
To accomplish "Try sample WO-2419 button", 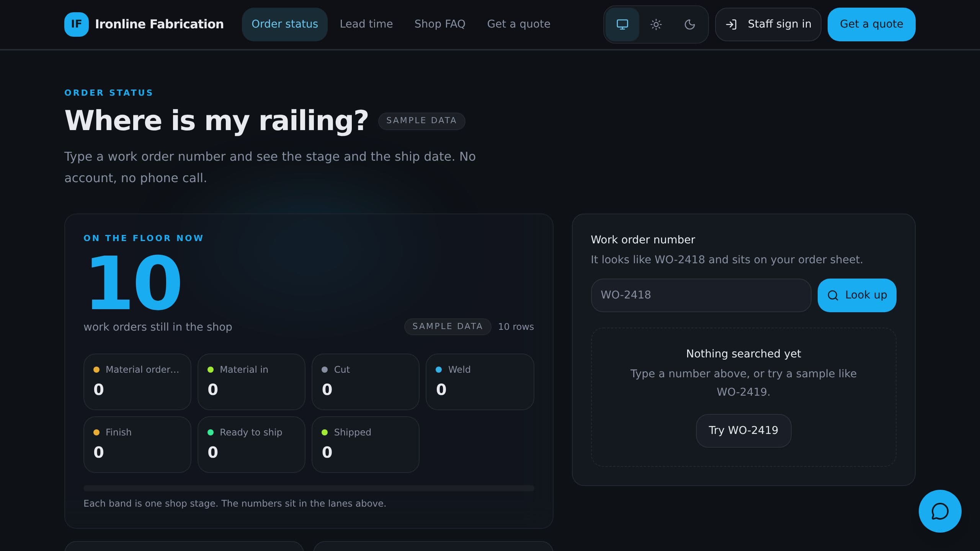I will (743, 430).
